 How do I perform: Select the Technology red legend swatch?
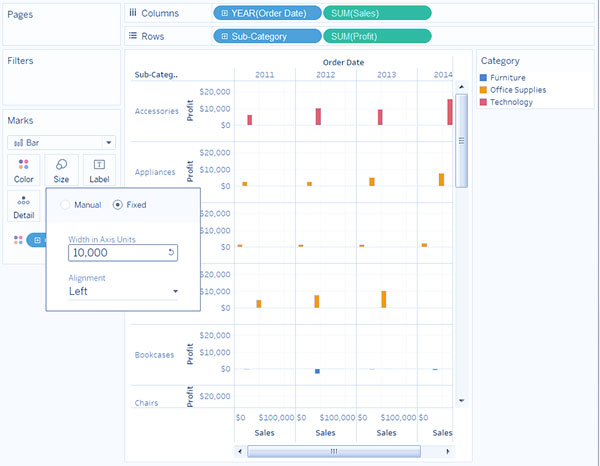click(x=483, y=102)
